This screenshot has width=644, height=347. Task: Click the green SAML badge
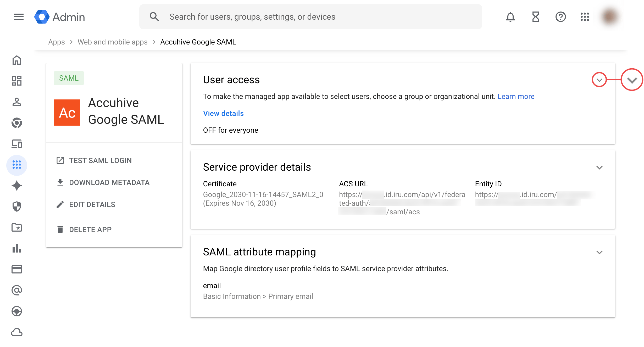[69, 78]
